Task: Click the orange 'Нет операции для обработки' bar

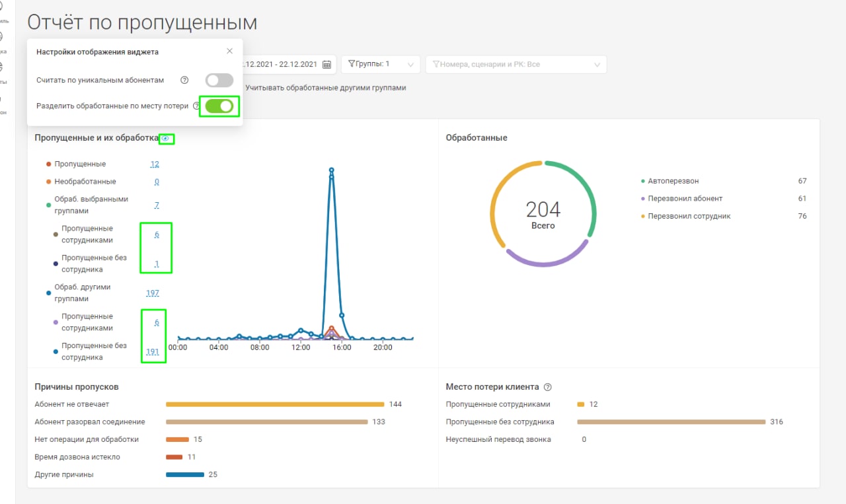Action: pos(177,439)
